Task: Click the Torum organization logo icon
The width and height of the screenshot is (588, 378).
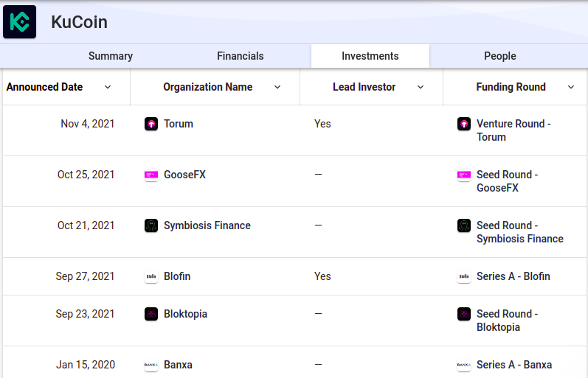Action: click(151, 124)
